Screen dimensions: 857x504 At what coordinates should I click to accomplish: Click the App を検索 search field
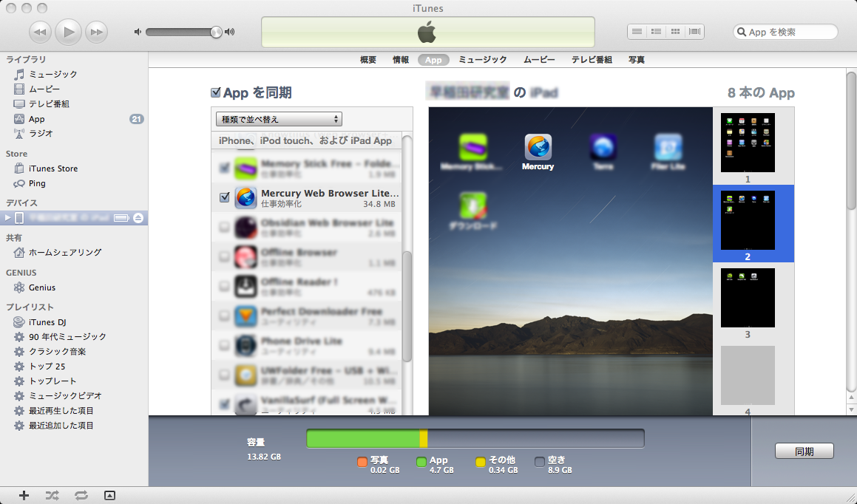[x=785, y=33]
